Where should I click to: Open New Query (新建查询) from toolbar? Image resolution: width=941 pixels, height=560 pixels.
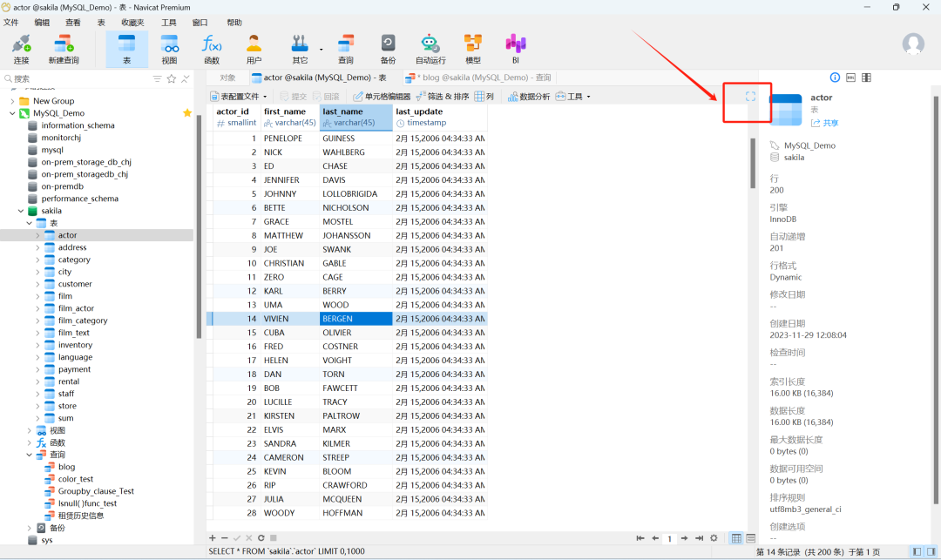tap(64, 49)
